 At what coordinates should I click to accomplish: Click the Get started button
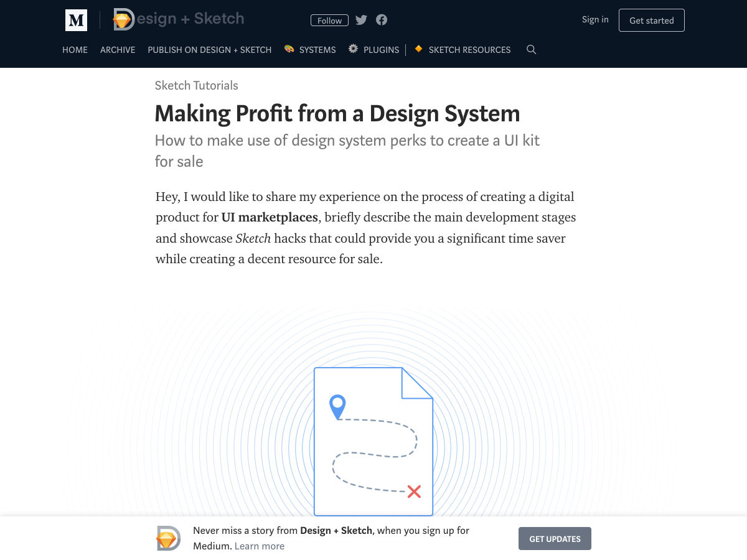[652, 20]
